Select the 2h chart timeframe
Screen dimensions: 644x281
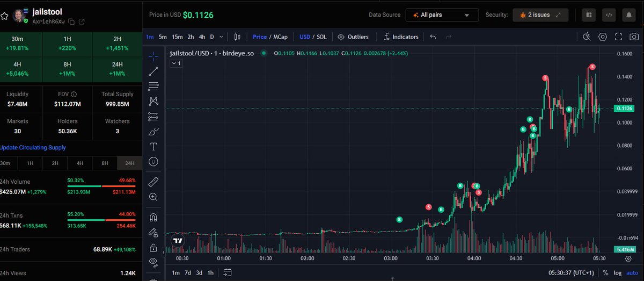point(191,37)
